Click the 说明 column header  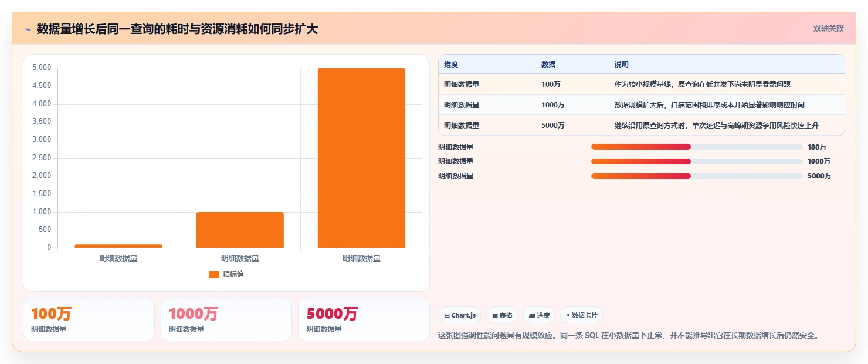click(622, 64)
